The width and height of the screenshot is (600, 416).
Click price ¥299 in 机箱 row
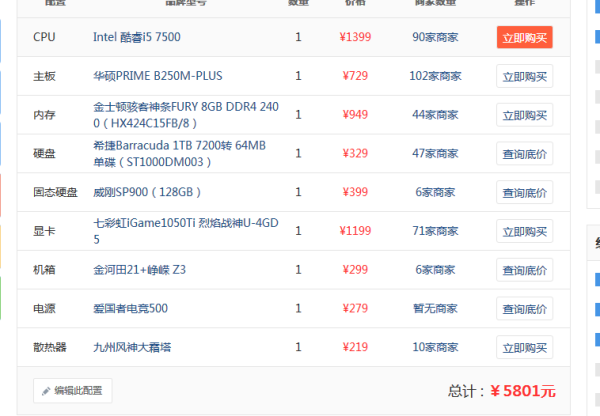point(355,270)
